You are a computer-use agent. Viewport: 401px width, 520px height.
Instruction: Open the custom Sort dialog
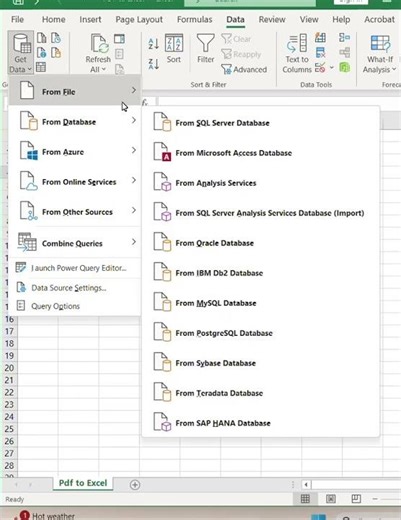[174, 49]
